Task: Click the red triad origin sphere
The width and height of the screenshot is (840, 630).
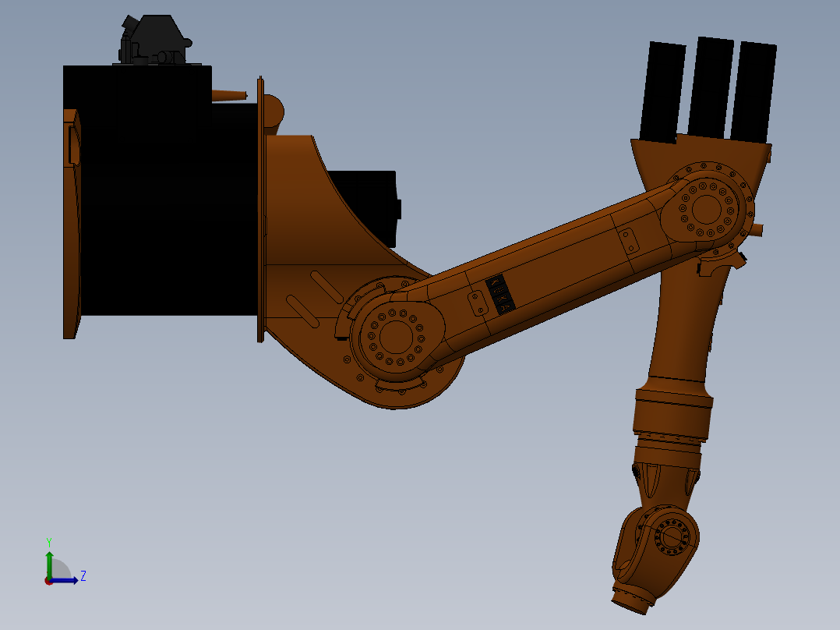Action: click(48, 582)
